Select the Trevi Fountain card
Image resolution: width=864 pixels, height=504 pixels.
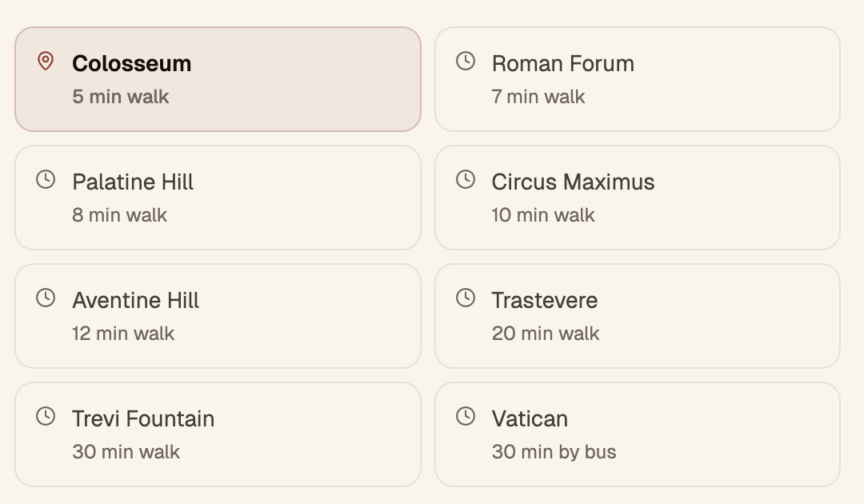click(218, 434)
